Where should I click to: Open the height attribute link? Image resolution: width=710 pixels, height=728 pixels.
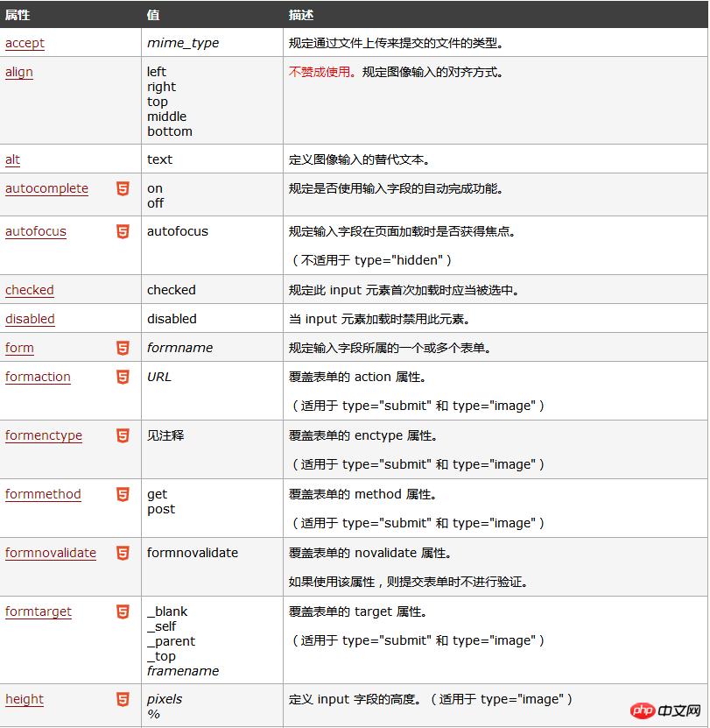(x=25, y=699)
